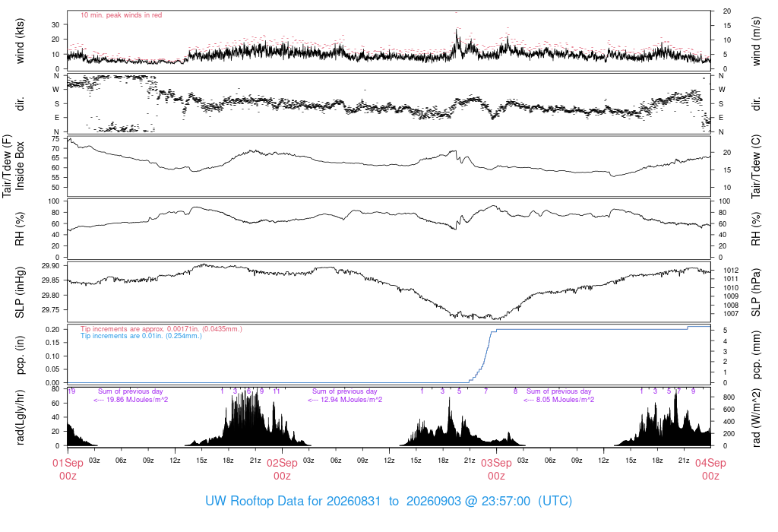Click the blue tip increments 0.01in. legend

click(x=141, y=335)
